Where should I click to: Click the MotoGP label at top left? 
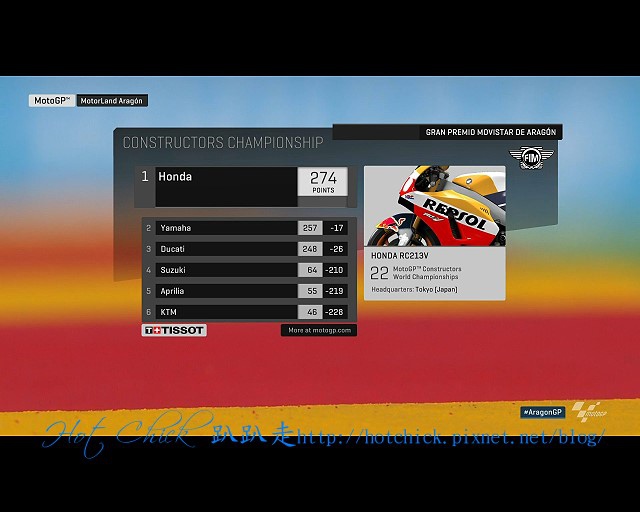pos(52,100)
